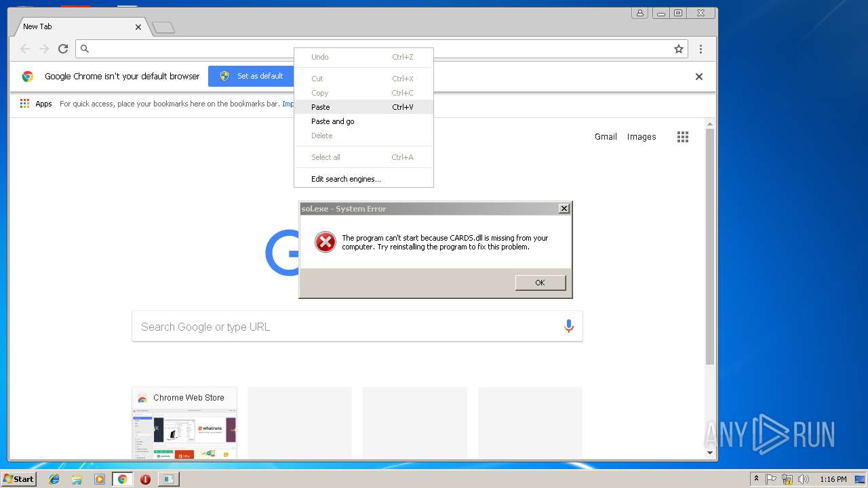
Task: Click the reload page icon
Action: [x=63, y=49]
